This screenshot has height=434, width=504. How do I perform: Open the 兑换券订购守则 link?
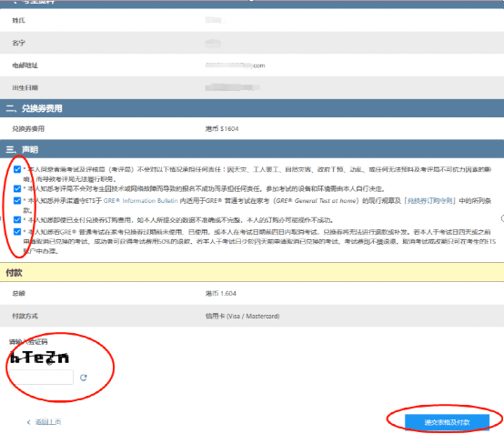(430, 201)
